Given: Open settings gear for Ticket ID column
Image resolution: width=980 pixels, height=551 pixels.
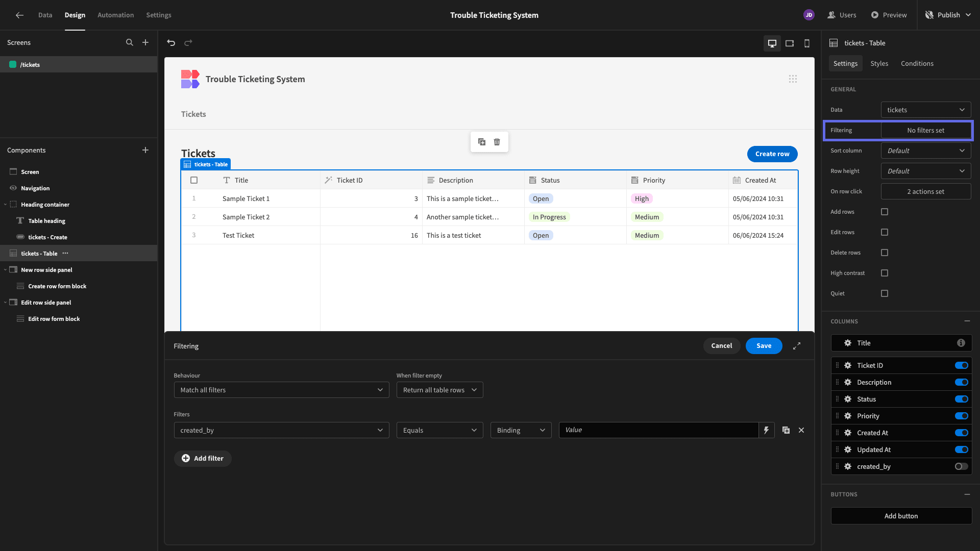Looking at the screenshot, I should point(848,365).
